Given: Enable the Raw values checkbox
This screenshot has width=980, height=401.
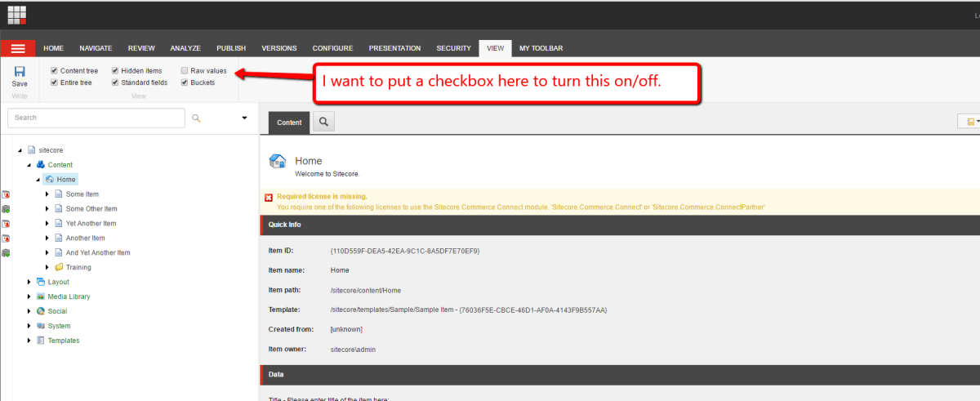Looking at the screenshot, I should (185, 71).
